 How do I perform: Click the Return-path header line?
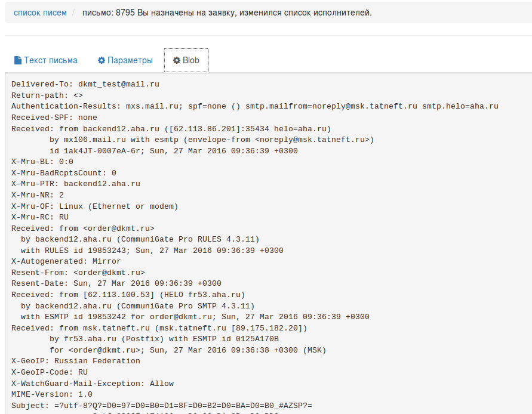pos(47,95)
